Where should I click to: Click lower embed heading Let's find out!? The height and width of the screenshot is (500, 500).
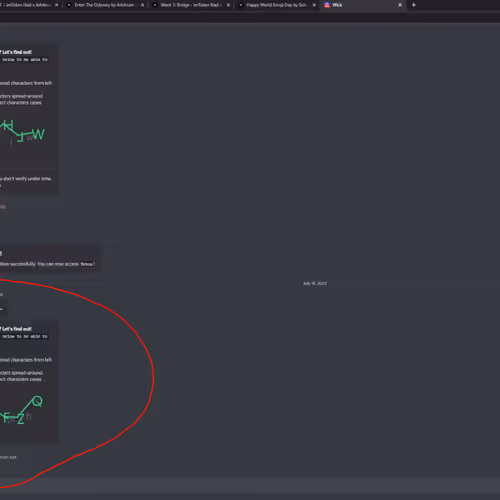tap(17, 329)
